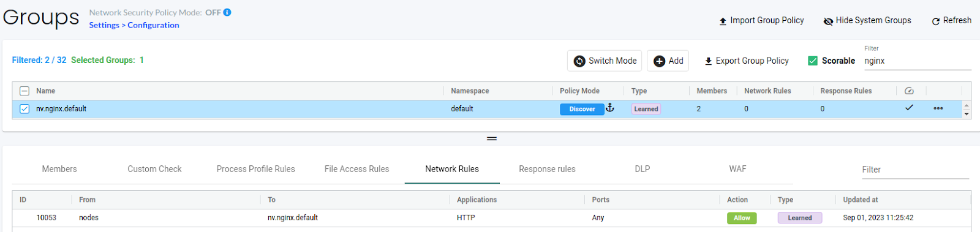Click the Refresh button label
980x232 pixels.
pos(957,20)
